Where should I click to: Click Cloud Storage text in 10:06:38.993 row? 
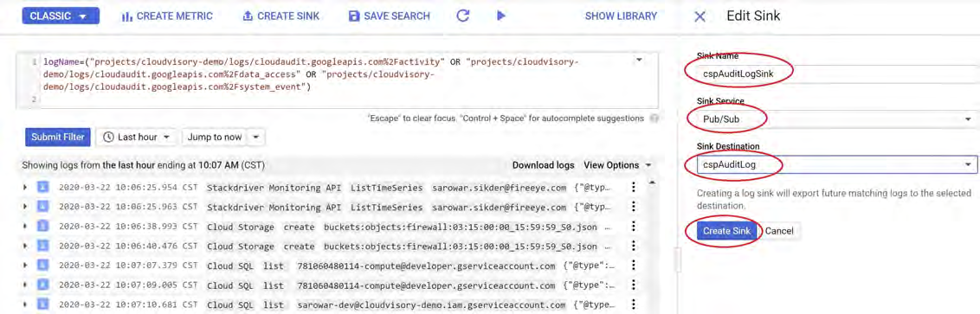[x=241, y=227]
